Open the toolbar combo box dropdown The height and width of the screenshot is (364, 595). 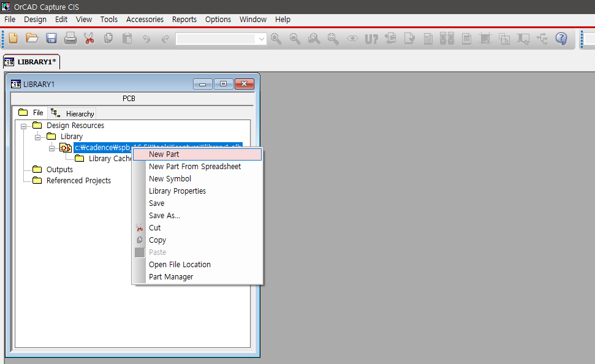tap(262, 39)
